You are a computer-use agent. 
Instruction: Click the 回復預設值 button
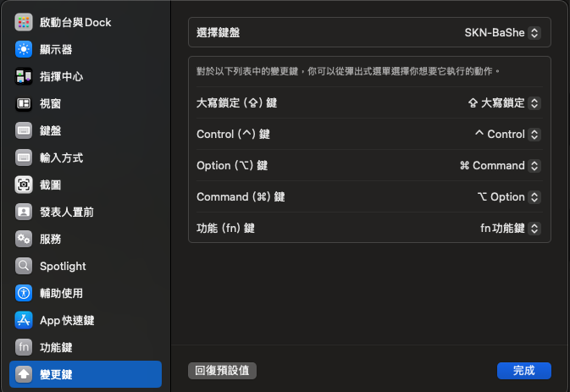(x=222, y=371)
